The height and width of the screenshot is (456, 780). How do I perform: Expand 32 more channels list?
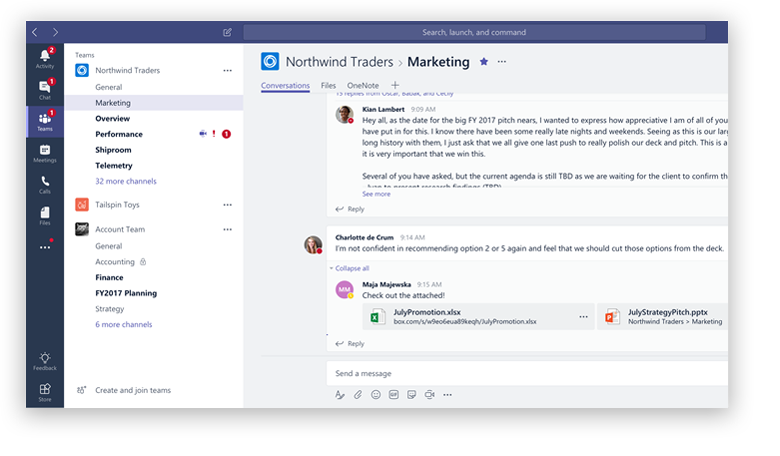pyautogui.click(x=126, y=182)
